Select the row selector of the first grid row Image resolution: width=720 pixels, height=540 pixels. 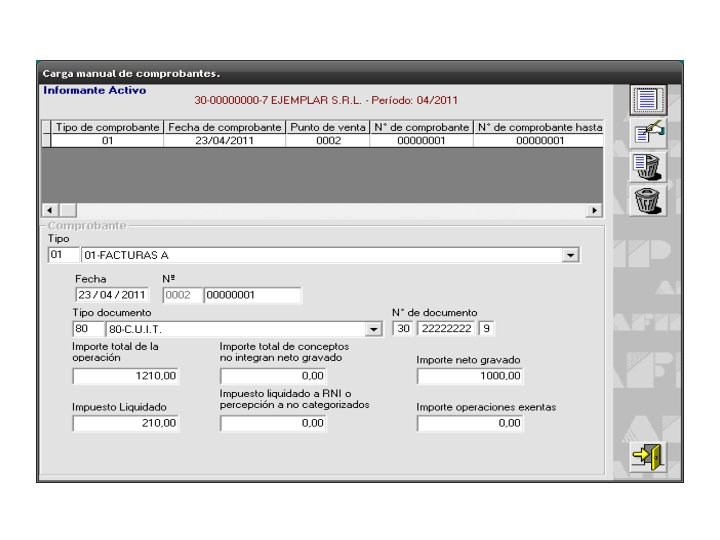pyautogui.click(x=46, y=141)
